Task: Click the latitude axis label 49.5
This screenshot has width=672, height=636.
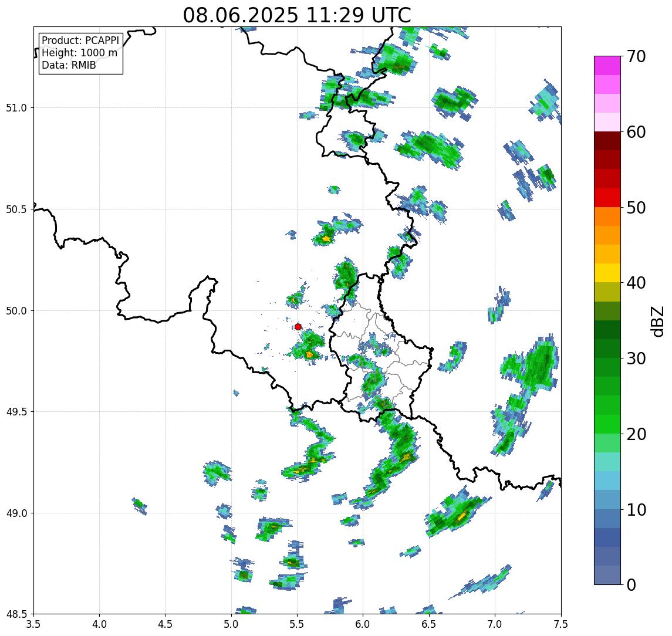Action: [x=16, y=412]
